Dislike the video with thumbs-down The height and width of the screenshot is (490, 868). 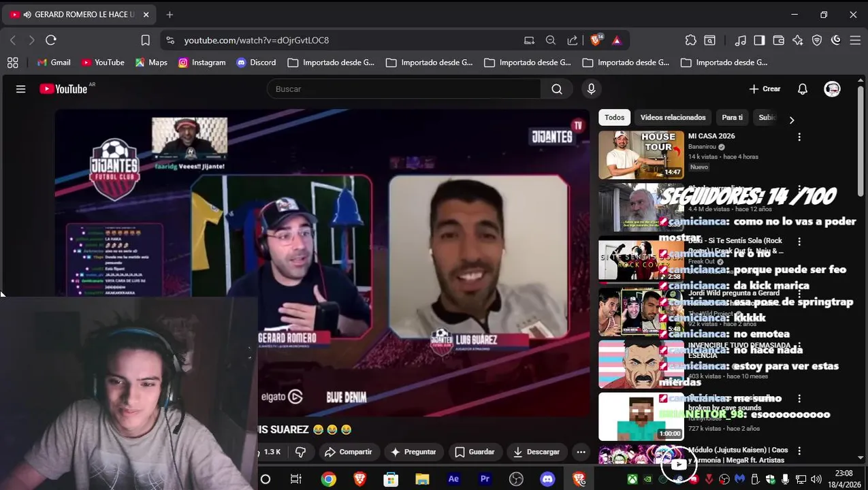point(300,452)
